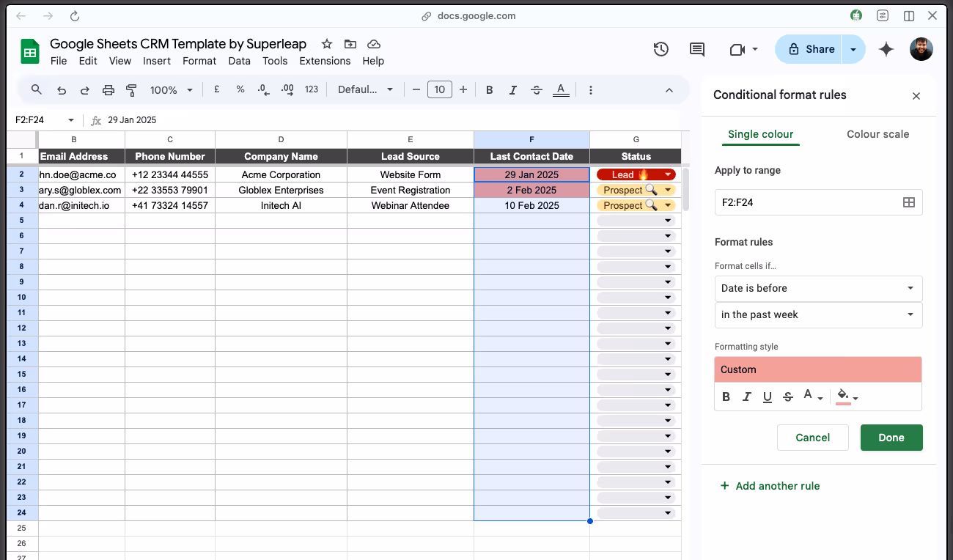Open the Share options dropdown arrow
This screenshot has width=953, height=560.
coord(853,49)
